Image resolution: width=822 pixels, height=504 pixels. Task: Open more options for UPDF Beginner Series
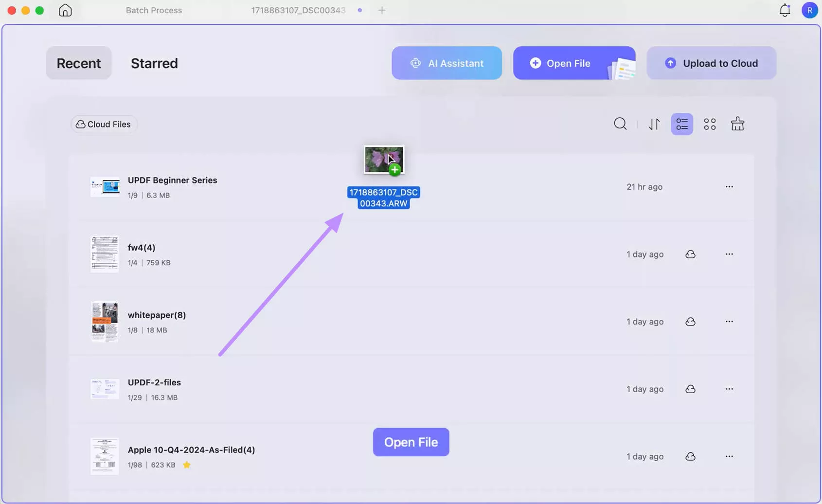tap(729, 187)
